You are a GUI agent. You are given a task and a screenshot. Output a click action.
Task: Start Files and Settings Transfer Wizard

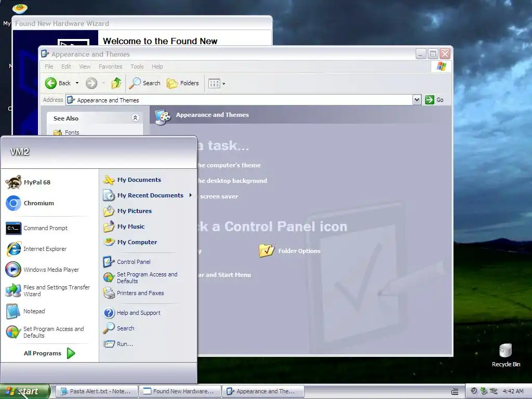[x=49, y=290]
